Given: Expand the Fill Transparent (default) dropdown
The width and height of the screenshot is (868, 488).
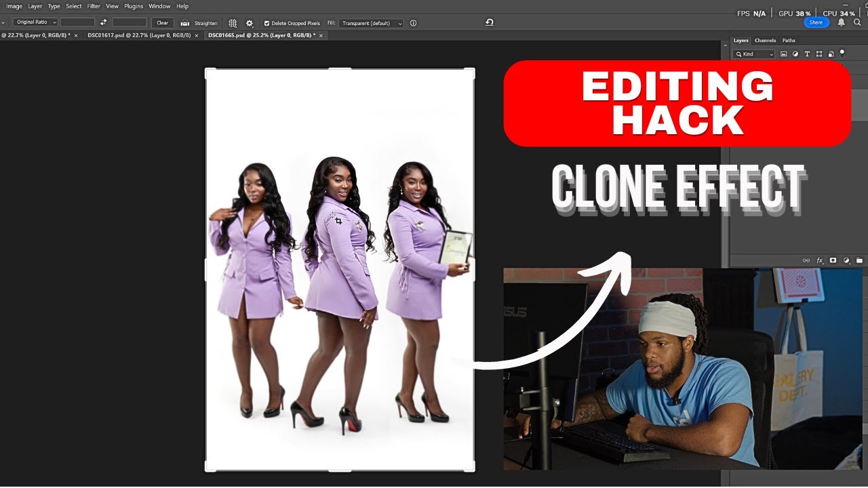Looking at the screenshot, I should 370,23.
